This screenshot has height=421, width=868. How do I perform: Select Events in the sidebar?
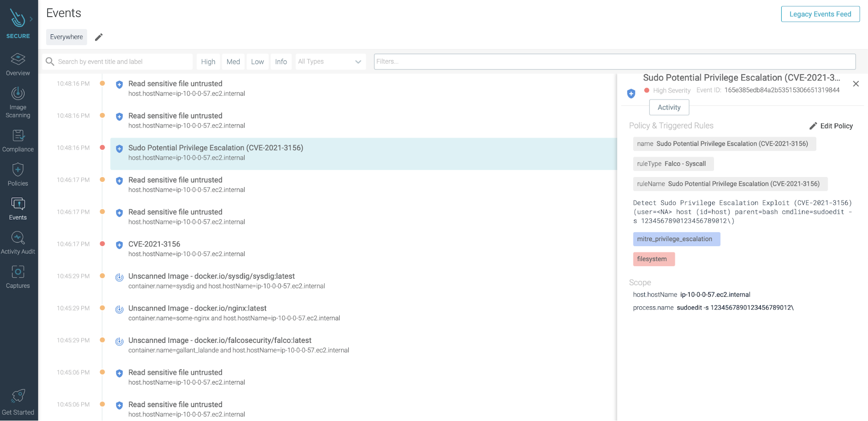click(x=18, y=209)
